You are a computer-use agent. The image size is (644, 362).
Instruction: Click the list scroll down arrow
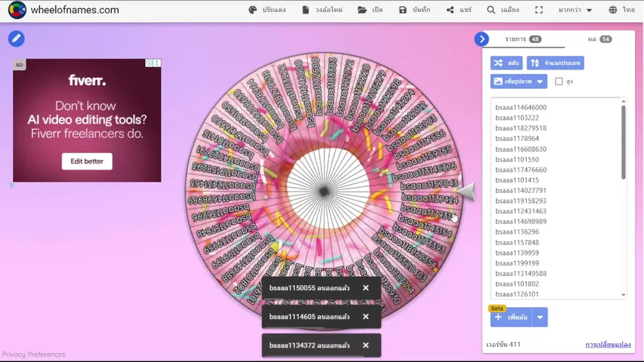tap(624, 295)
